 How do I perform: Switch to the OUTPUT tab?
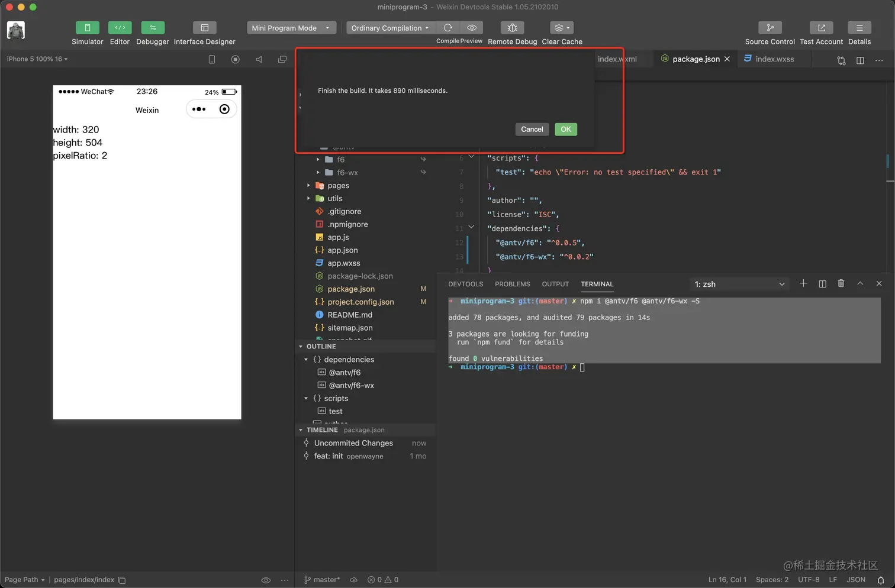tap(555, 285)
